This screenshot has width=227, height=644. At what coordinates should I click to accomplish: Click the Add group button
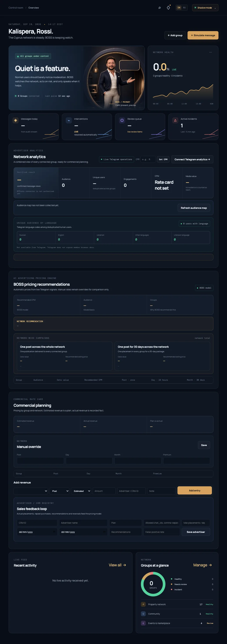tap(175, 35)
